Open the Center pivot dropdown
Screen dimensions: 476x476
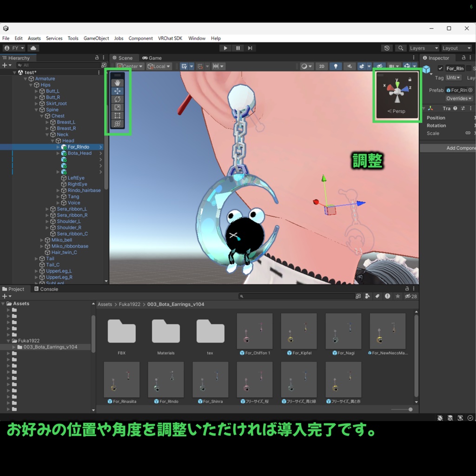coord(130,66)
